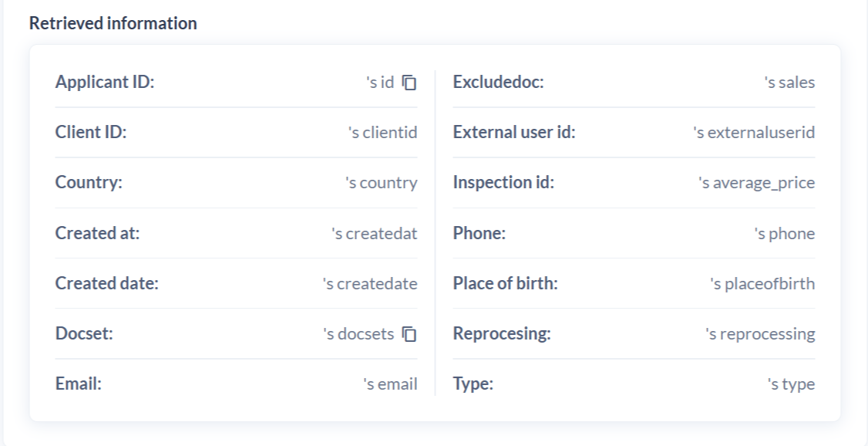Image resolution: width=868 pixels, height=446 pixels.
Task: Click the Created at value
Action: 375,234
